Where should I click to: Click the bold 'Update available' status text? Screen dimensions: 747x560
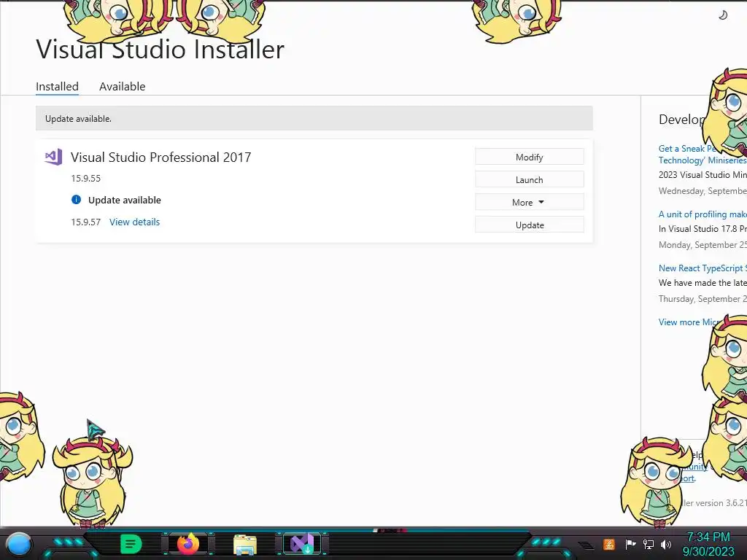point(124,200)
